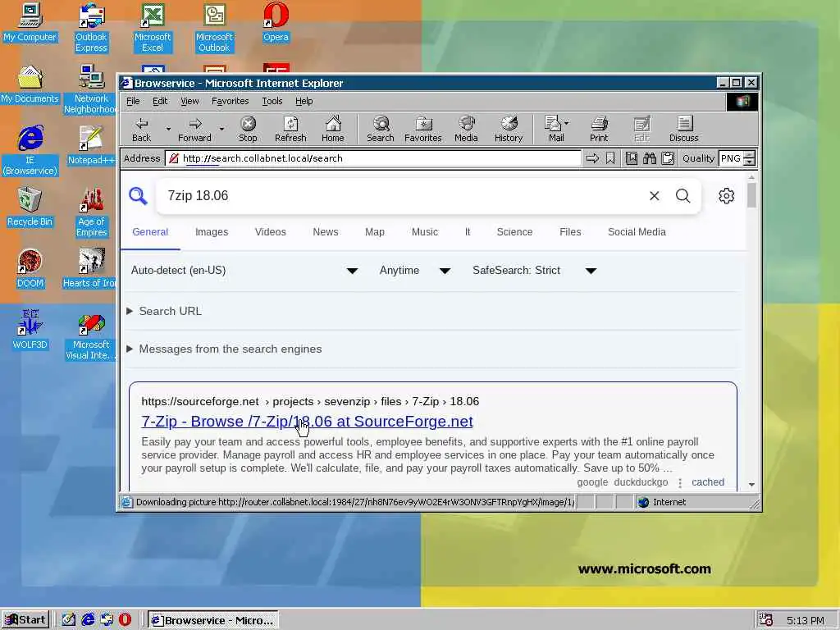840x630 pixels.
Task: Open the Back button history dropdown arrow
Action: pos(168,129)
